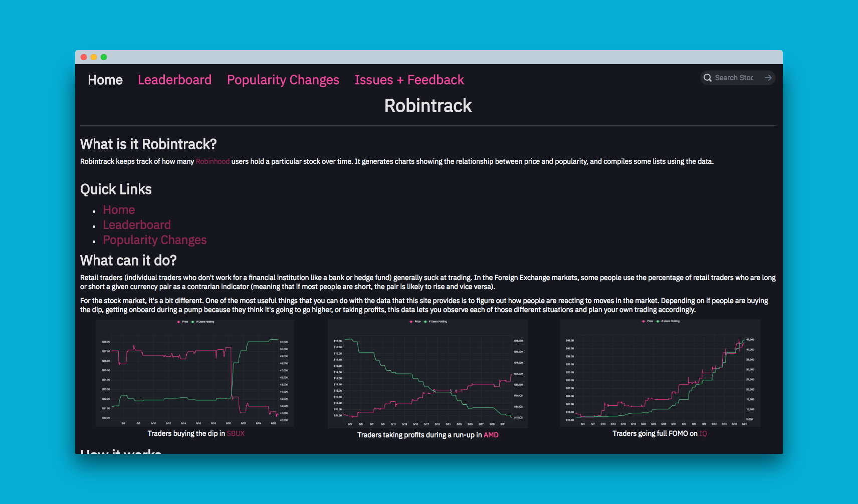Image resolution: width=858 pixels, height=504 pixels.
Task: Open the AMD ticker link below the middle chart
Action: click(491, 435)
